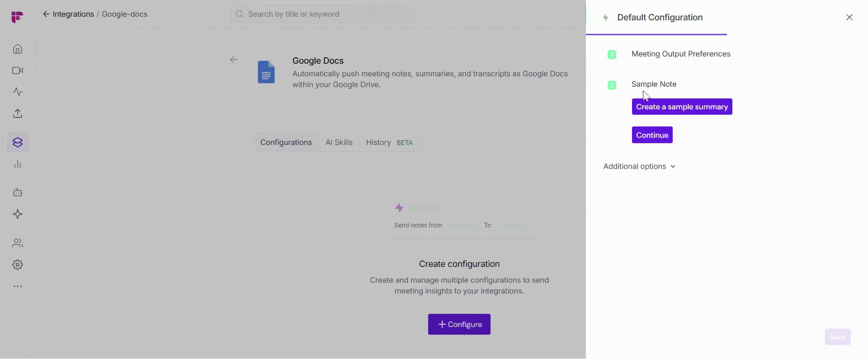Expand step 1 Meeting Output Preferences

click(680, 54)
